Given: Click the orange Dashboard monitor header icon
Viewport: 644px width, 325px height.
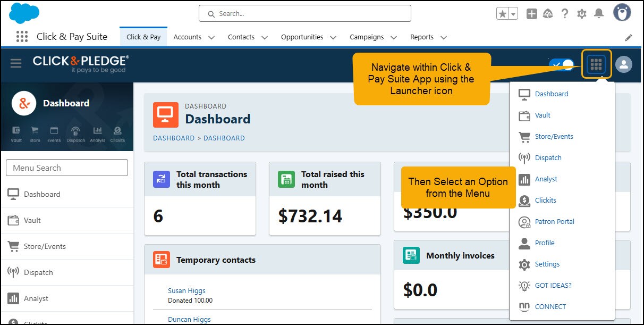Looking at the screenshot, I should click(x=166, y=114).
